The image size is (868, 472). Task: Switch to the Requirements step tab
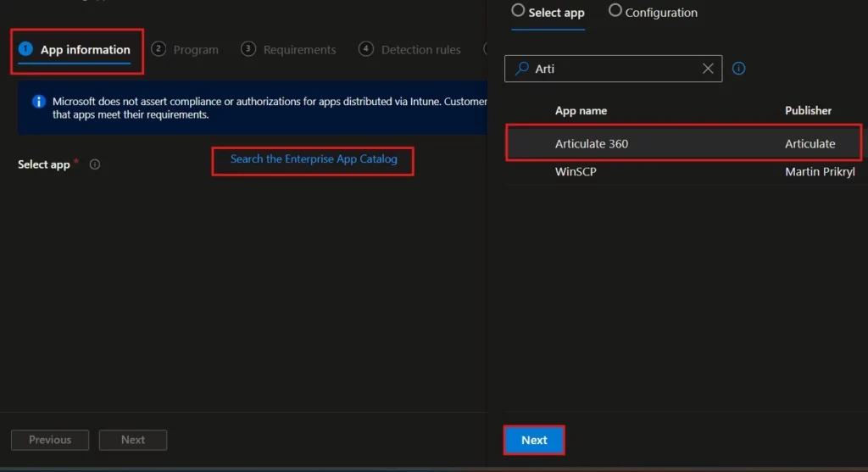(288, 50)
